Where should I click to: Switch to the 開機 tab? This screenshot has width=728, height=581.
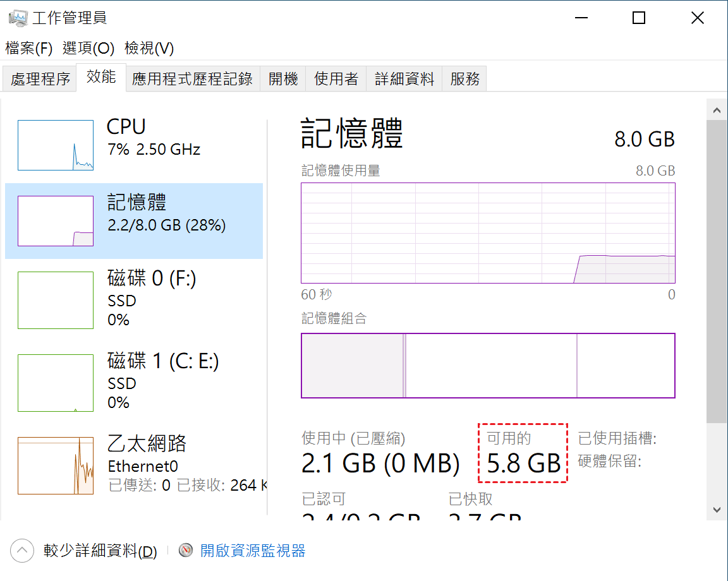(282, 79)
